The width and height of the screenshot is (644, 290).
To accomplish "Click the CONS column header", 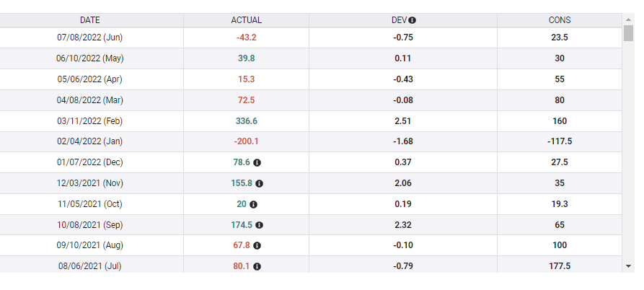I will tap(560, 20).
